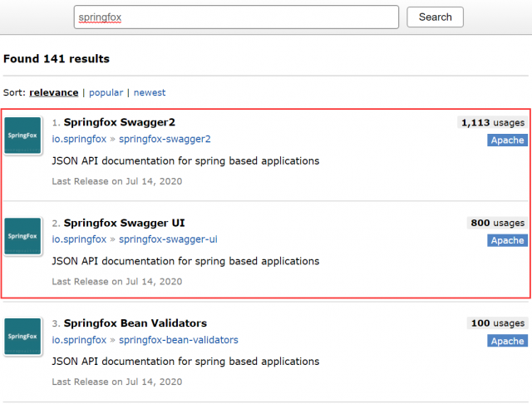Viewport: 532px width, 404px height.
Task: Open the springfox-bean-validators artifact link
Action: (178, 340)
